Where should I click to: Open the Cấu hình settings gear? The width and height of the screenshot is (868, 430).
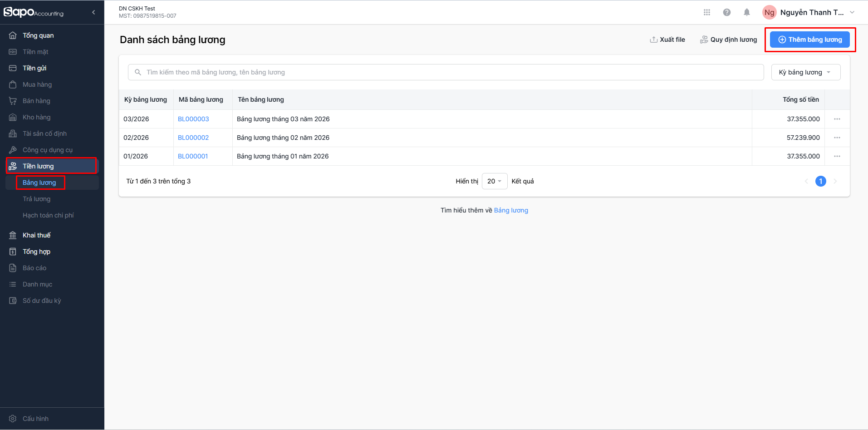tap(13, 419)
